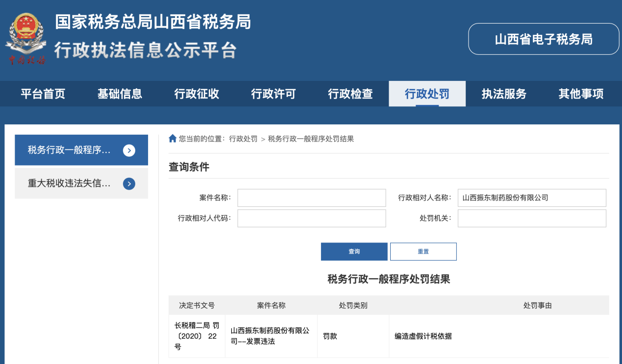Click the 案件名称 column header
Image resolution: width=622 pixels, height=364 pixels.
271,305
